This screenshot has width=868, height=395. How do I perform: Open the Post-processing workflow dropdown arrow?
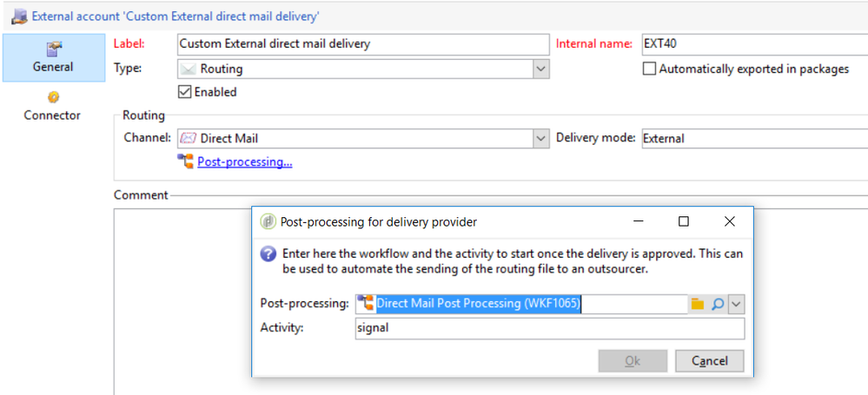click(737, 304)
